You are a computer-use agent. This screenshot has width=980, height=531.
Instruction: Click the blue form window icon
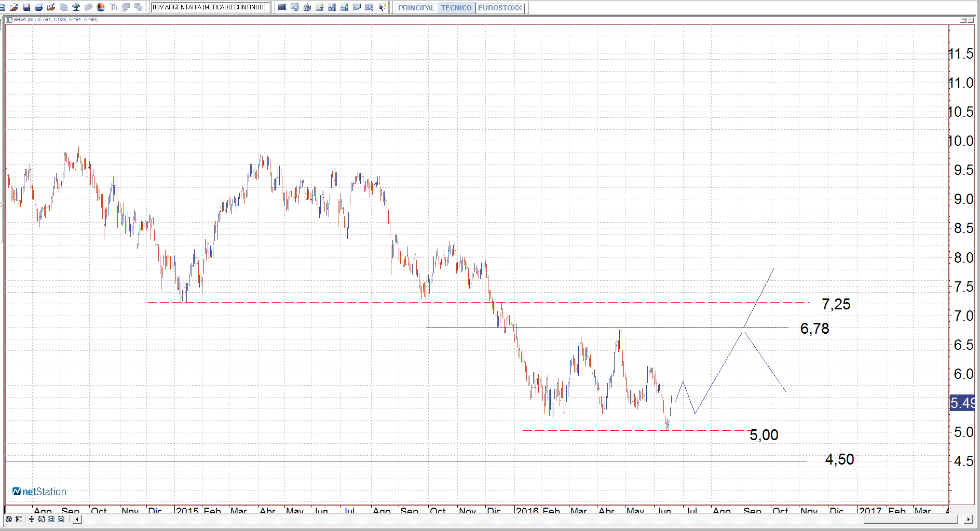click(x=282, y=7)
